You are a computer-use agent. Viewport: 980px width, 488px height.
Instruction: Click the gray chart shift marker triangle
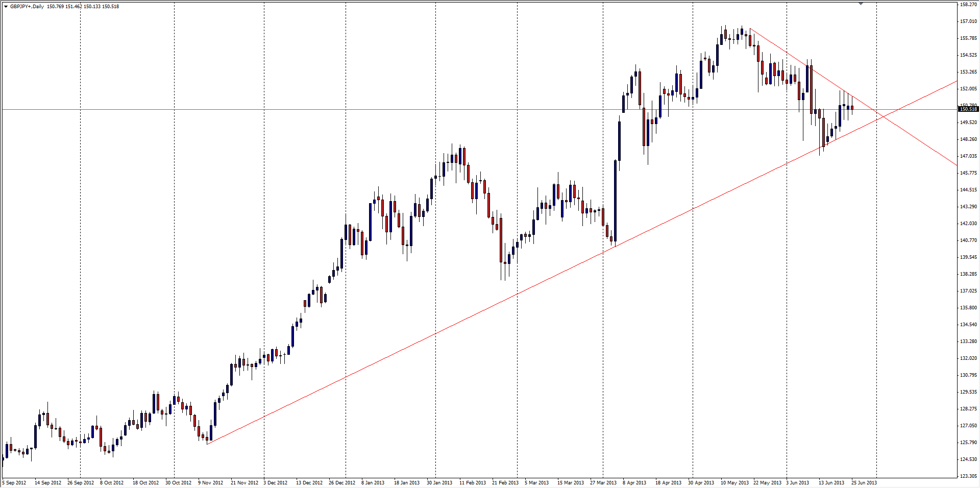pos(861,4)
